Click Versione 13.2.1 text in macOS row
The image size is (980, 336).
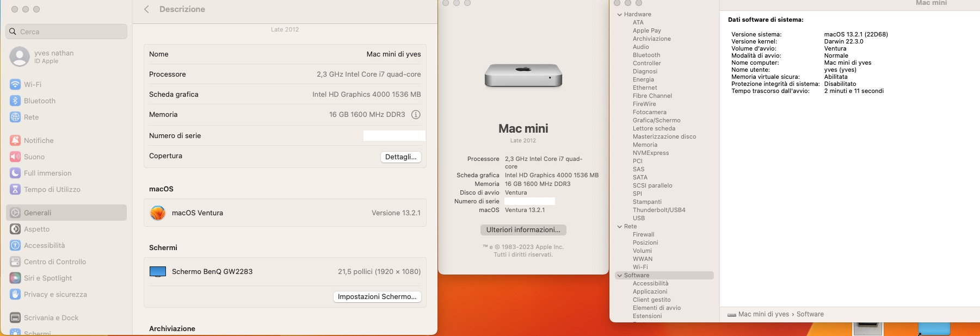396,213
